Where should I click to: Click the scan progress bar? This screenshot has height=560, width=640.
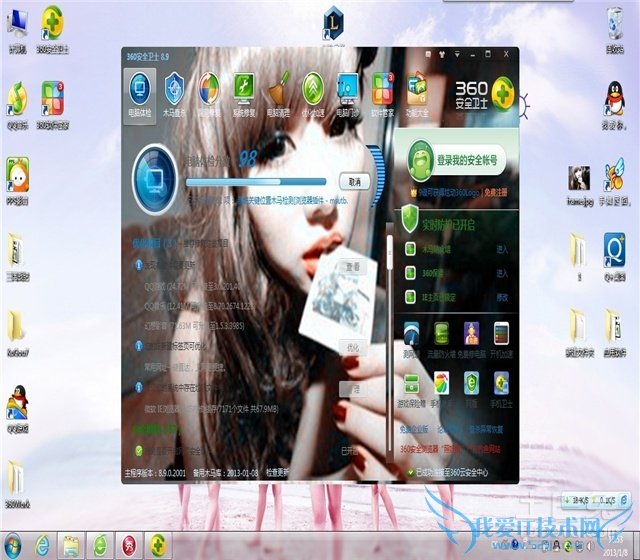tap(256, 182)
